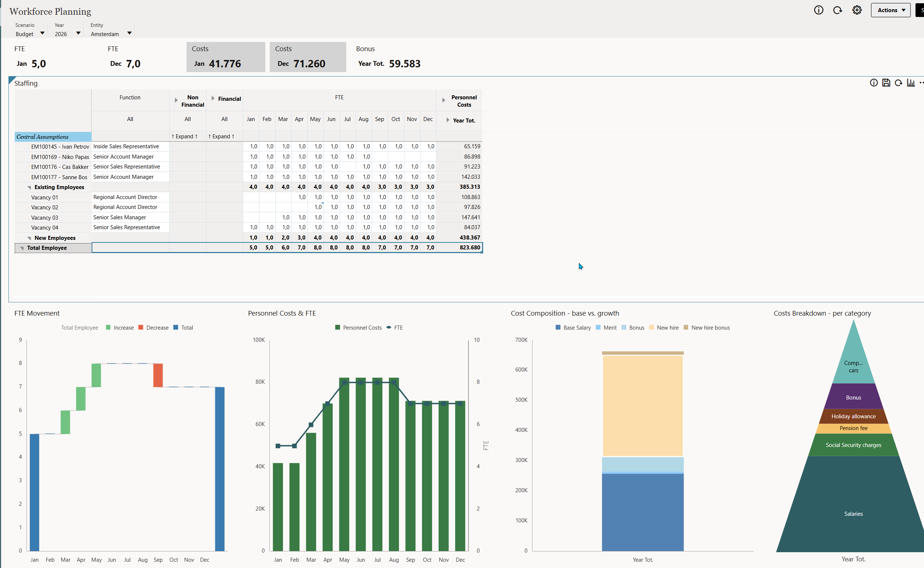Select Vacancy 02 May FTE cell

315,207
